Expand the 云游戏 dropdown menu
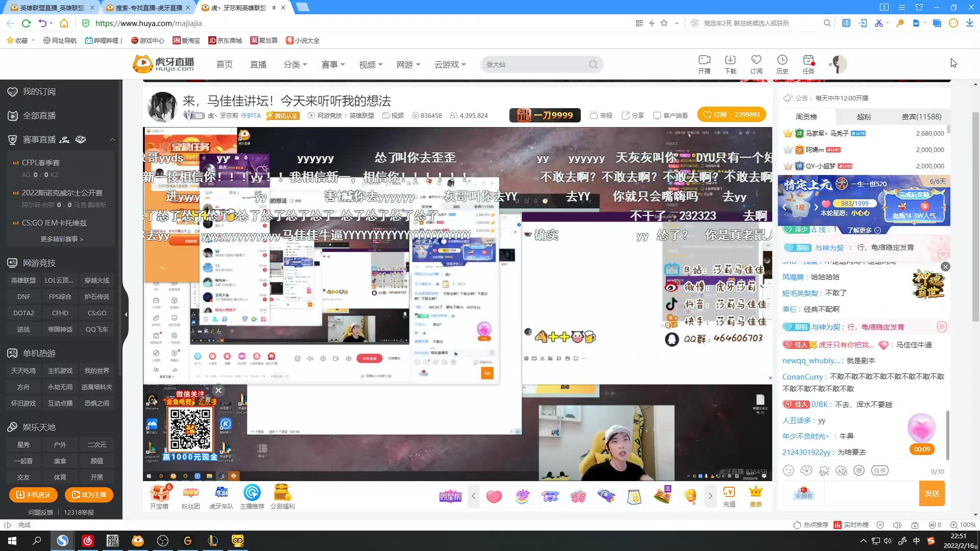The height and width of the screenshot is (551, 980). click(450, 65)
